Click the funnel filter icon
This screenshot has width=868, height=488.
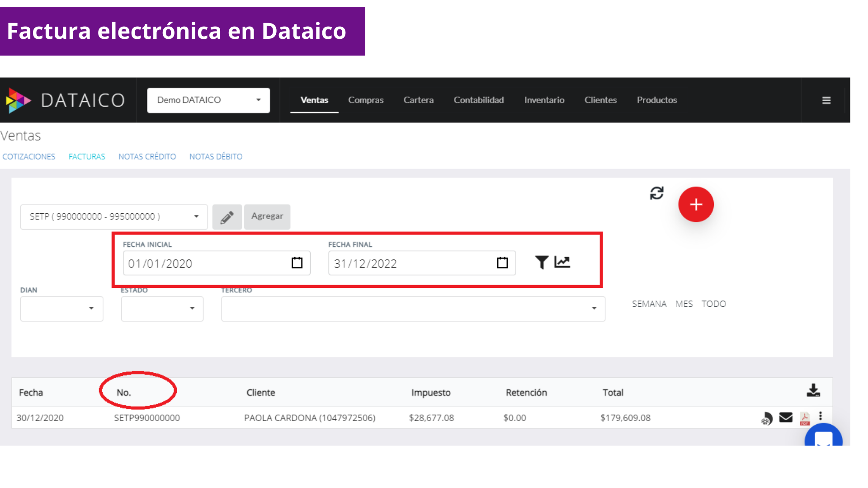542,262
